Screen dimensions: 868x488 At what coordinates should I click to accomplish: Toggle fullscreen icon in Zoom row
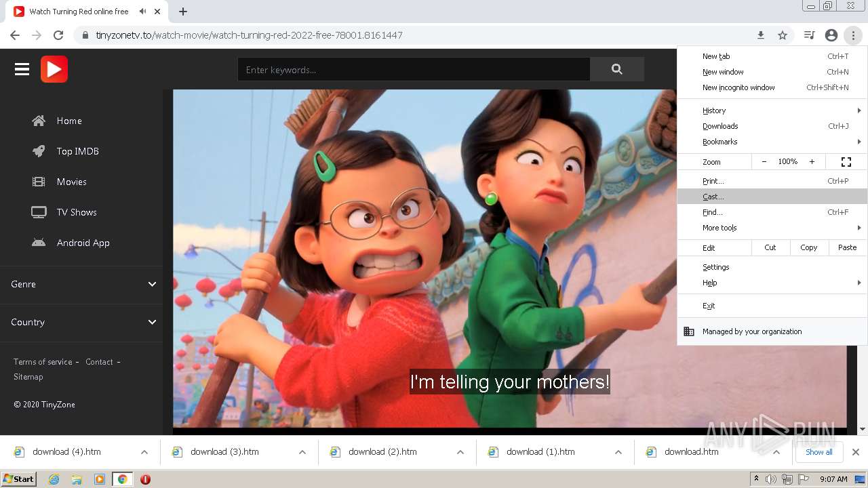[x=846, y=162]
